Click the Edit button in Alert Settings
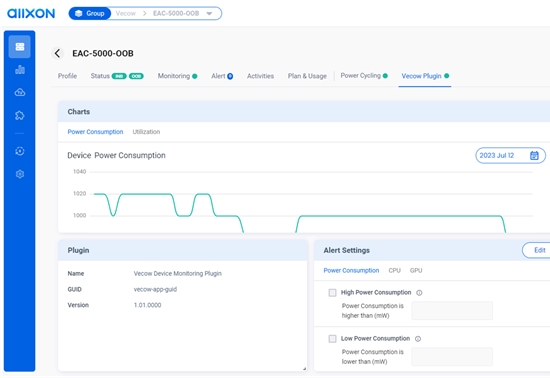Screen dimensions: 550x378 [537, 250]
